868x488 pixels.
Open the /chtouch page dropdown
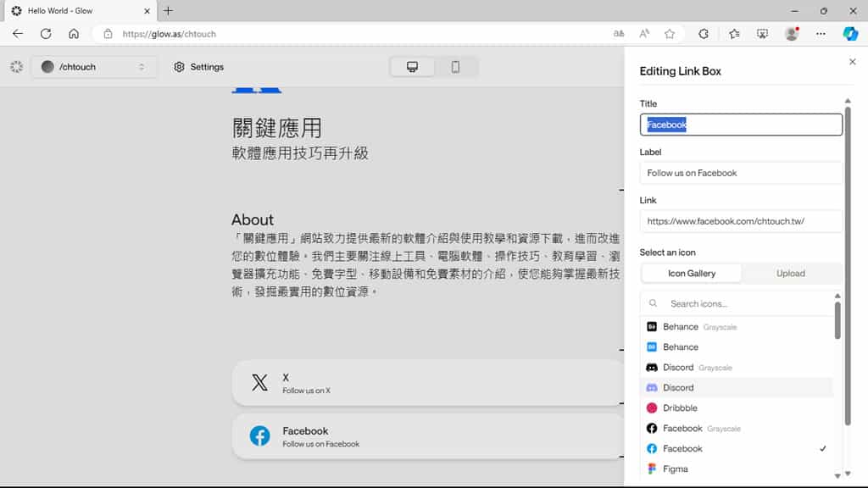pyautogui.click(x=93, y=67)
